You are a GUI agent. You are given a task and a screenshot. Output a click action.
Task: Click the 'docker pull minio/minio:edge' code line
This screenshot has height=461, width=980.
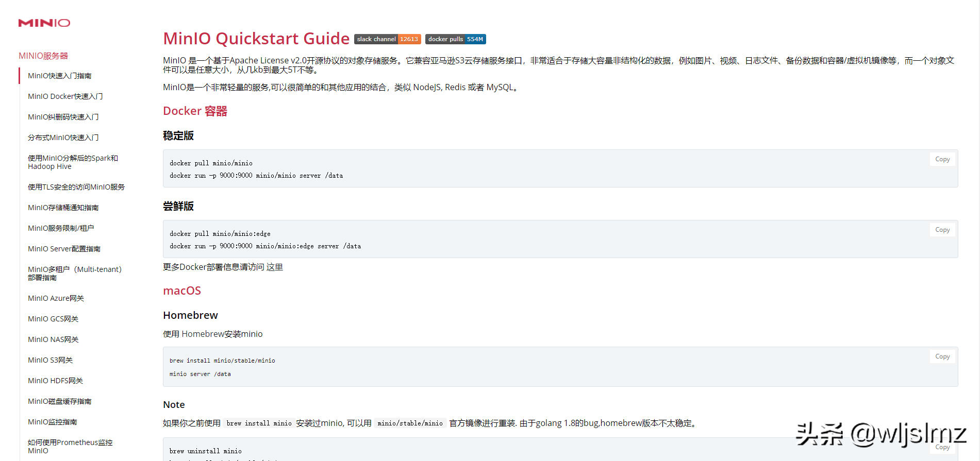(x=220, y=234)
